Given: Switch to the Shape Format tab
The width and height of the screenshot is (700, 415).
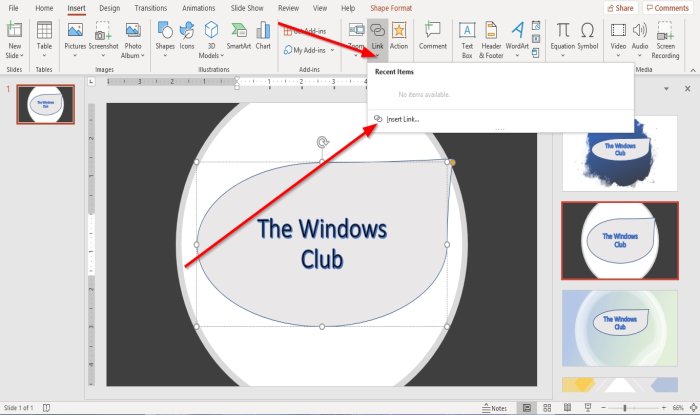Looking at the screenshot, I should point(391,8).
